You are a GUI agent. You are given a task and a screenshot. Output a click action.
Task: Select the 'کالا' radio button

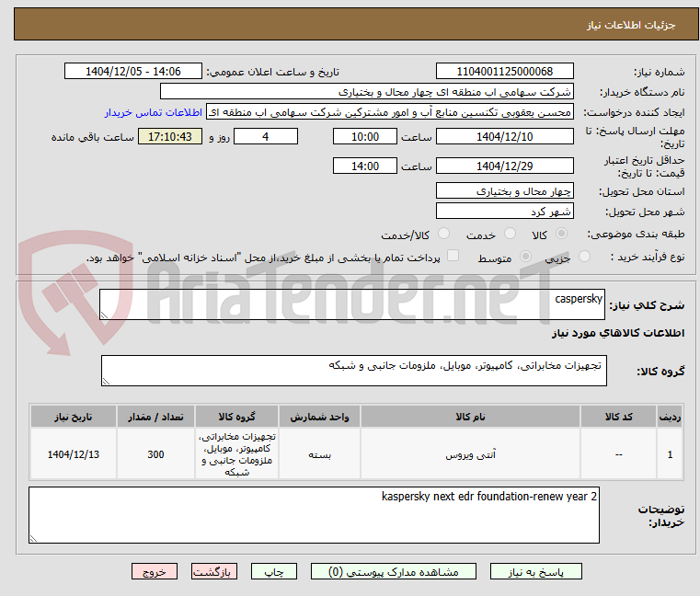pyautogui.click(x=561, y=234)
